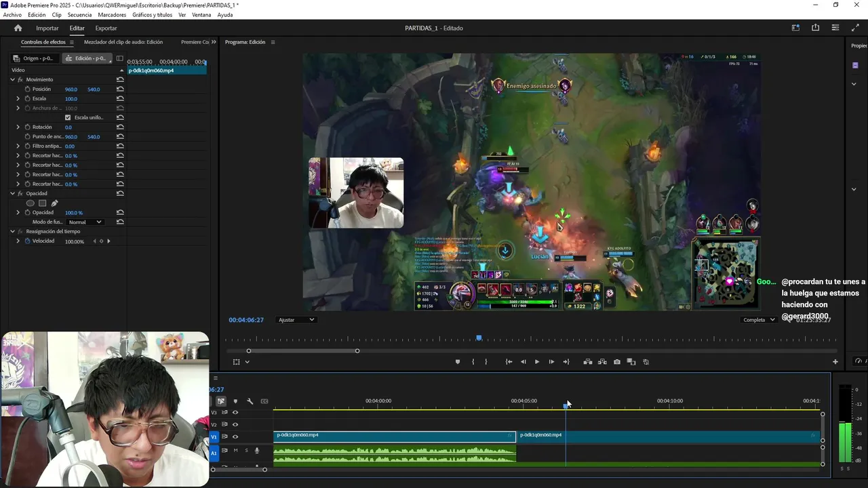The height and width of the screenshot is (488, 868).
Task: Select the rectangle mask tool under Opacidad
Action: pos(42,203)
